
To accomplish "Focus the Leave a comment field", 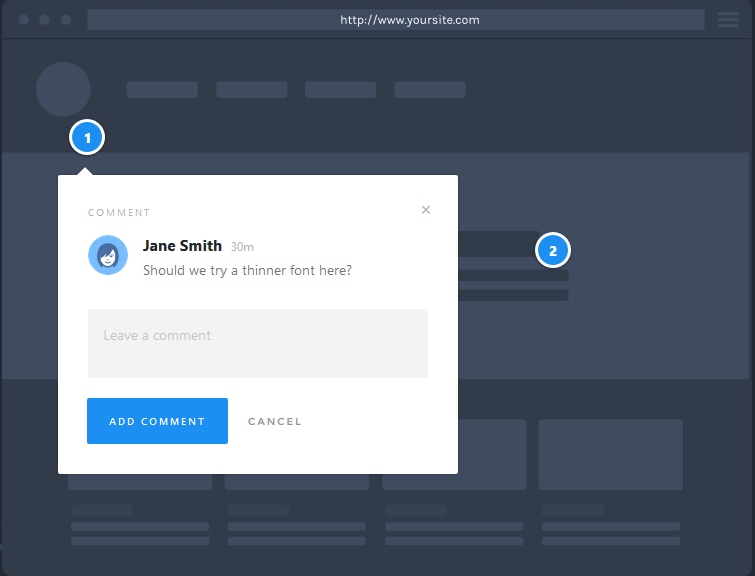I will coord(257,343).
